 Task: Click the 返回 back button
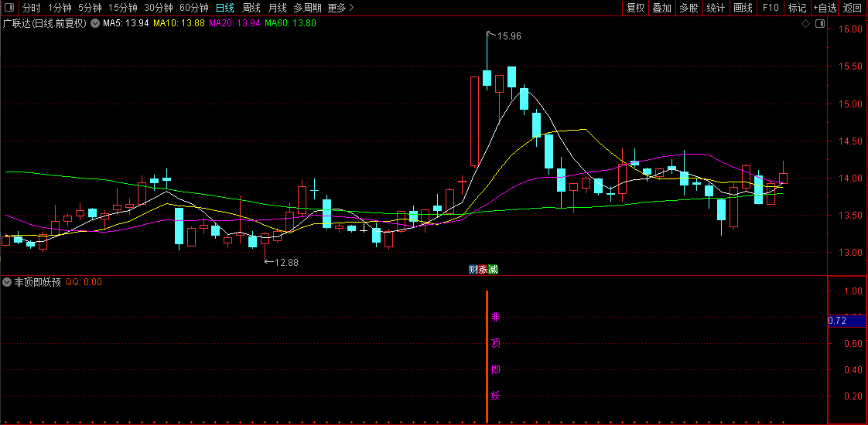(853, 8)
